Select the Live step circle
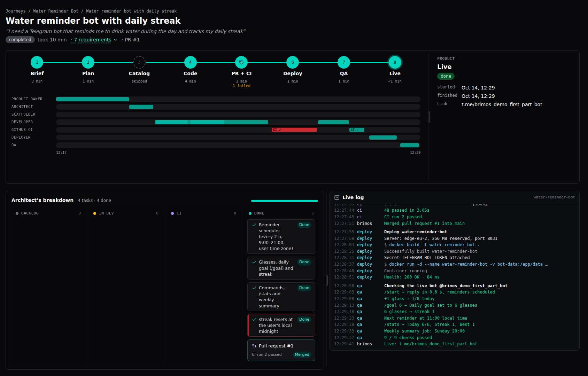Image resolution: width=588 pixels, height=376 pixels. (395, 62)
